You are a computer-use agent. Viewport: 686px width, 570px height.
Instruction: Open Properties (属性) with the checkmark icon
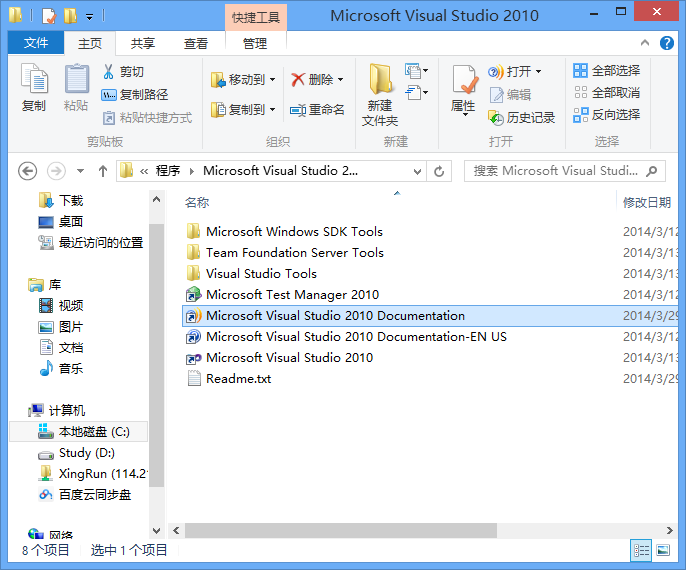[x=463, y=90]
